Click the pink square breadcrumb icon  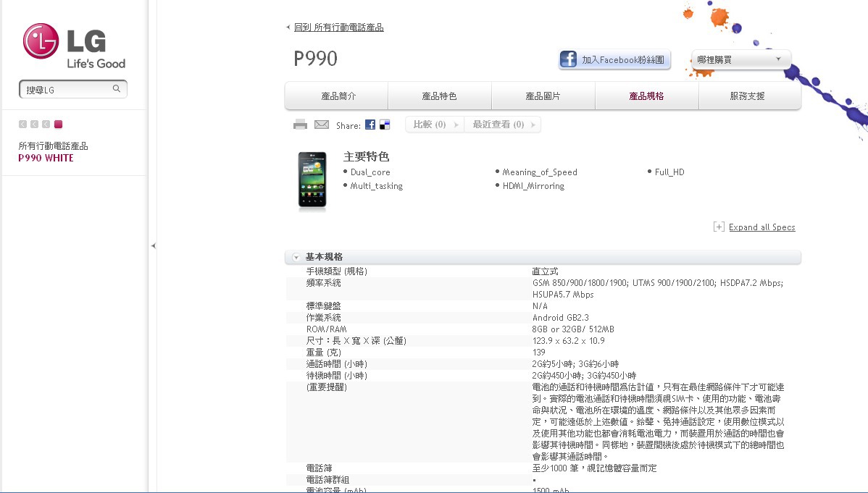[58, 125]
